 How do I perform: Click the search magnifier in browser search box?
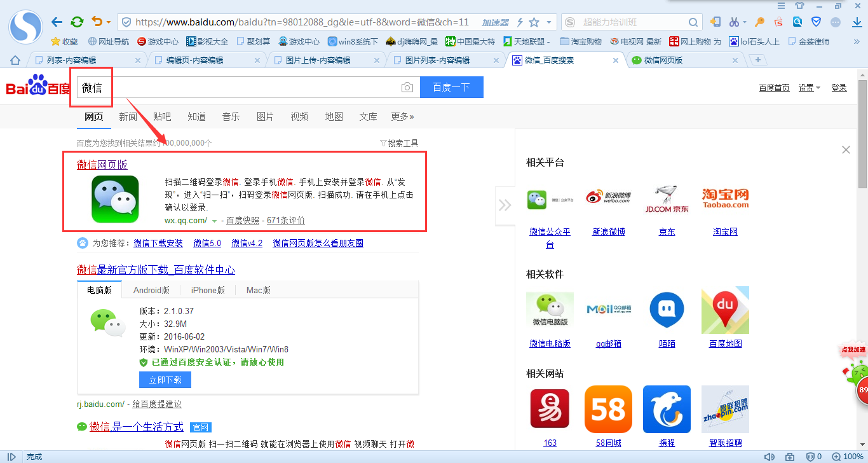(x=694, y=22)
